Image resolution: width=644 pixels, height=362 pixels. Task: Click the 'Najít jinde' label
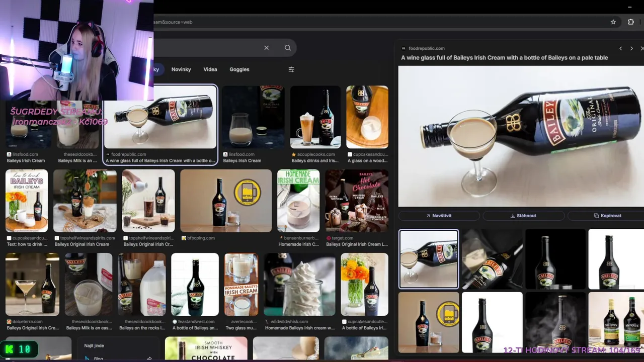[95, 346]
